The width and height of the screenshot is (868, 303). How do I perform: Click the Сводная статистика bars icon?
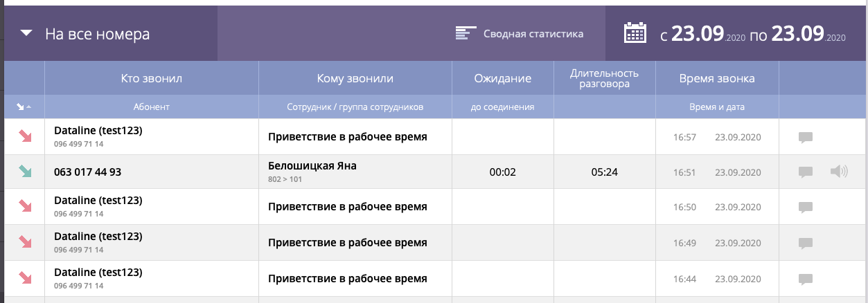pyautogui.click(x=466, y=33)
